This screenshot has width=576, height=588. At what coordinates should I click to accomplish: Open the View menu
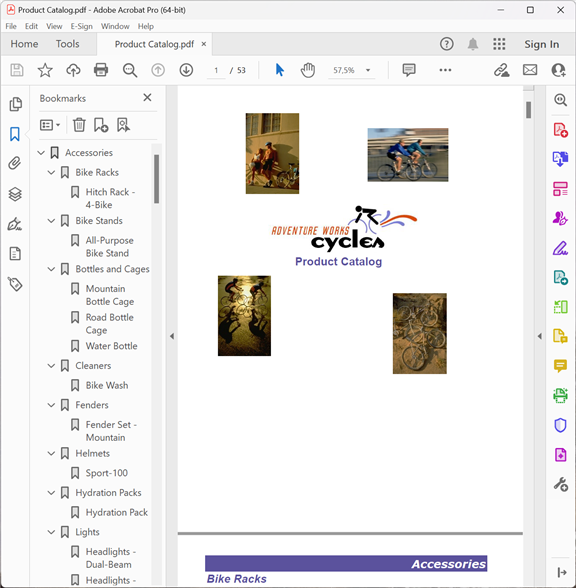(x=54, y=26)
